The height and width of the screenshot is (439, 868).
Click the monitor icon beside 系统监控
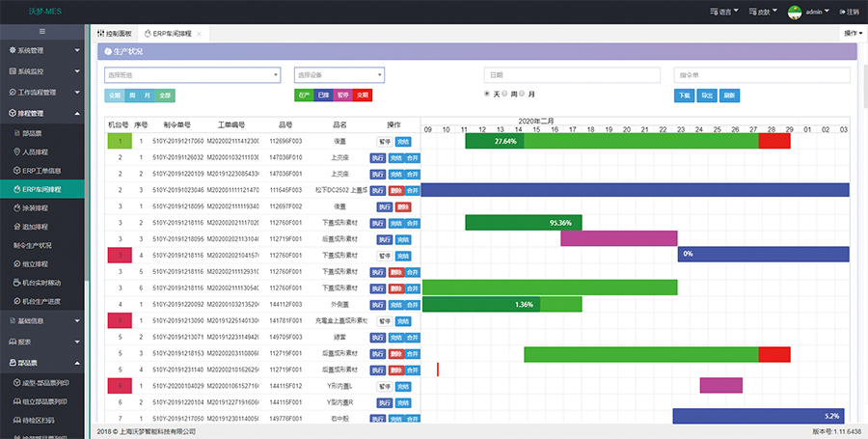12,71
